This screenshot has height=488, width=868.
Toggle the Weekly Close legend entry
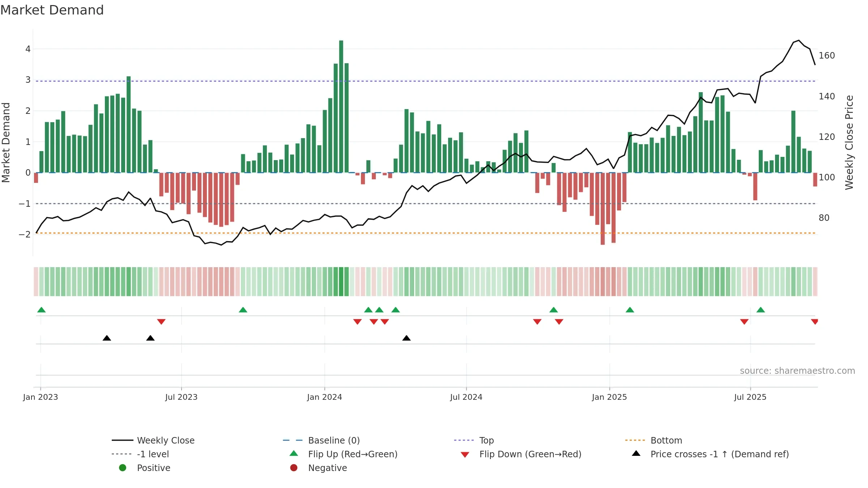pyautogui.click(x=153, y=440)
